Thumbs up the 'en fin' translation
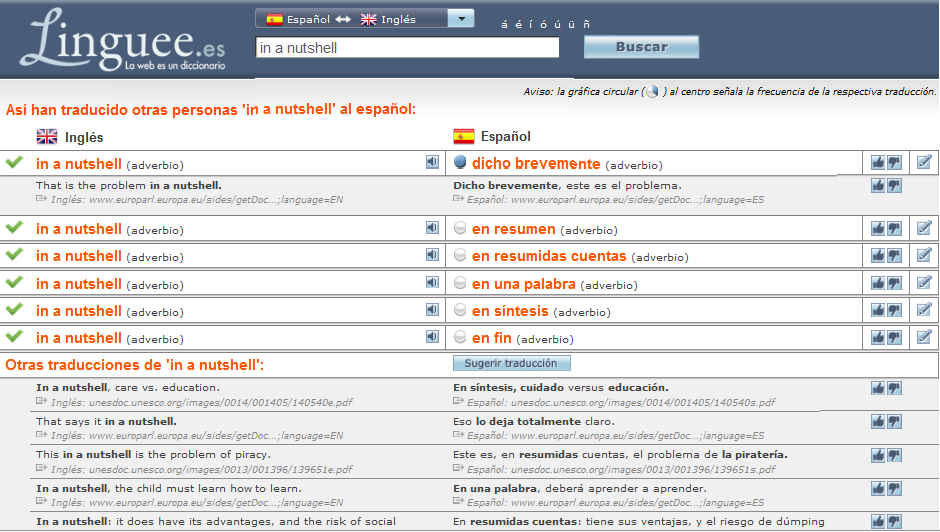The image size is (940, 532). (x=878, y=337)
